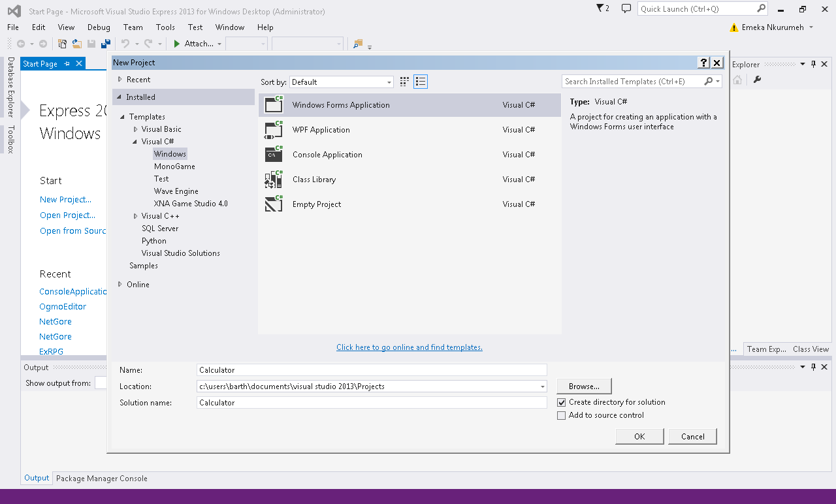The image size is (836, 504).
Task: Open the Edit menu
Action: 39,27
